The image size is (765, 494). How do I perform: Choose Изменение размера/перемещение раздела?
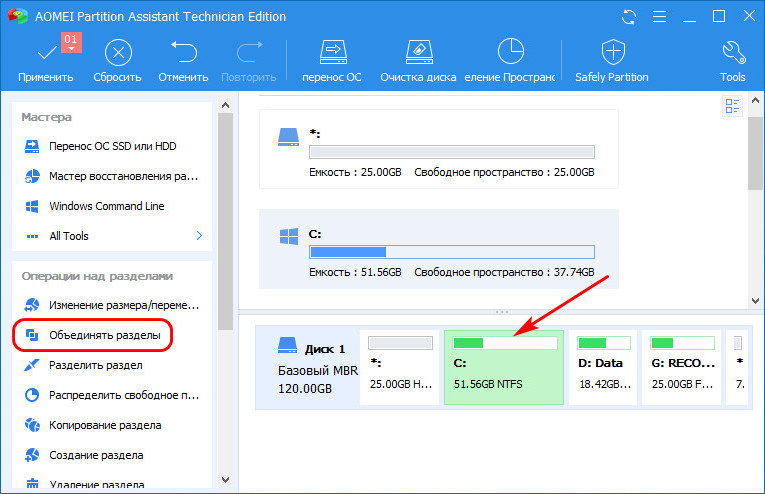point(112,305)
